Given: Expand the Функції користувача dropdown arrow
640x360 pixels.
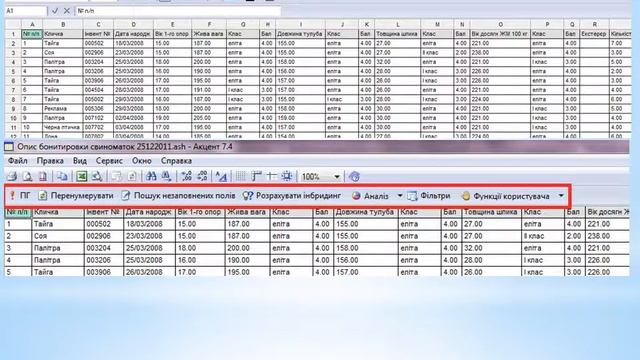Looking at the screenshot, I should (561, 196).
